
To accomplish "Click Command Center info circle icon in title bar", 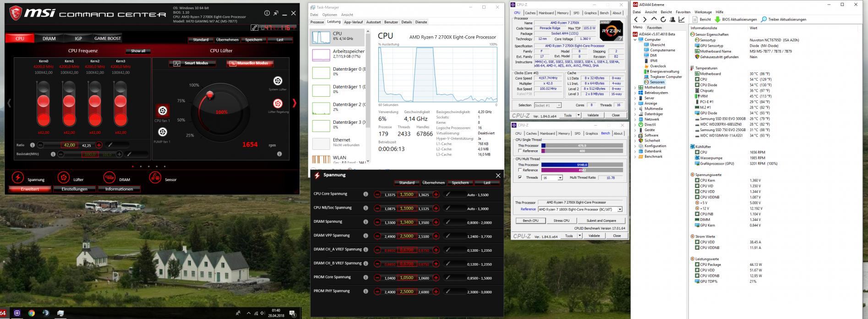I will (267, 13).
